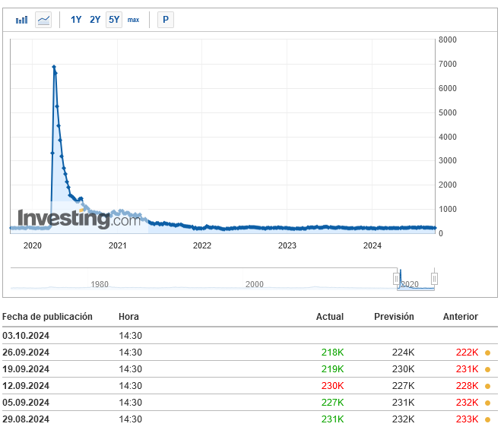Click the 2000 label in navigator timeline
This screenshot has width=504, height=430.
(254, 284)
